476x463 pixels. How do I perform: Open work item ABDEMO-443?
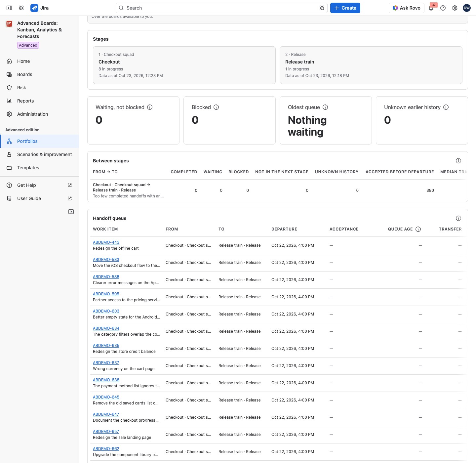coord(106,242)
